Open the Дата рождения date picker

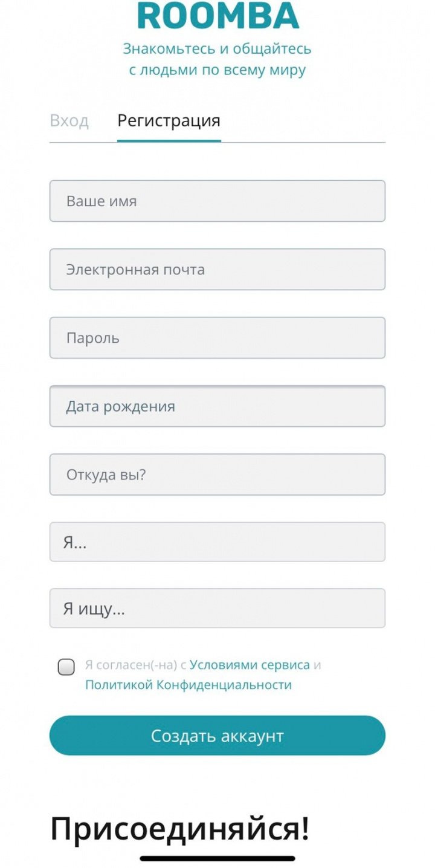click(217, 406)
